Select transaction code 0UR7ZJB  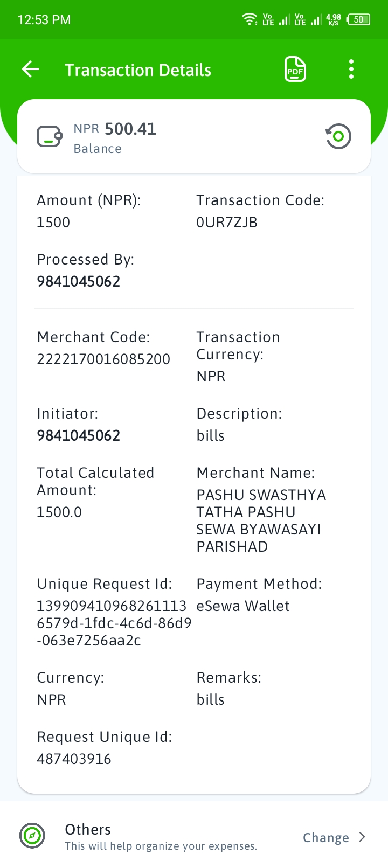coord(227,222)
